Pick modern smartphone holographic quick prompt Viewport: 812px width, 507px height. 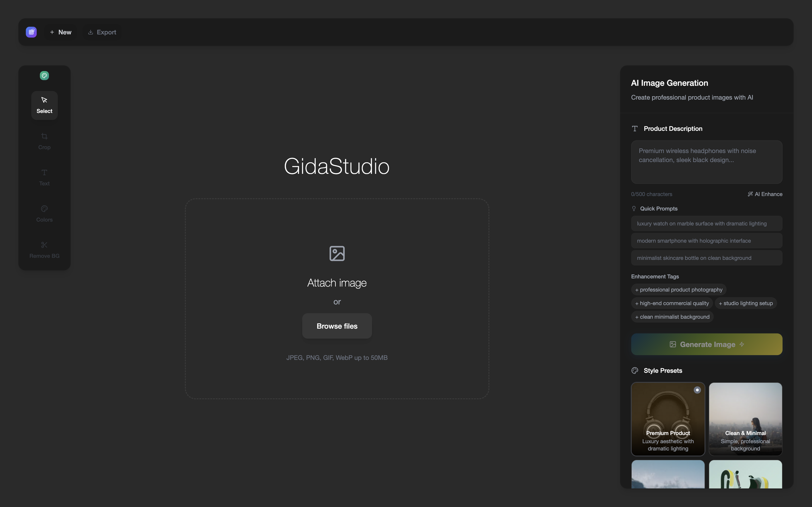pos(706,241)
